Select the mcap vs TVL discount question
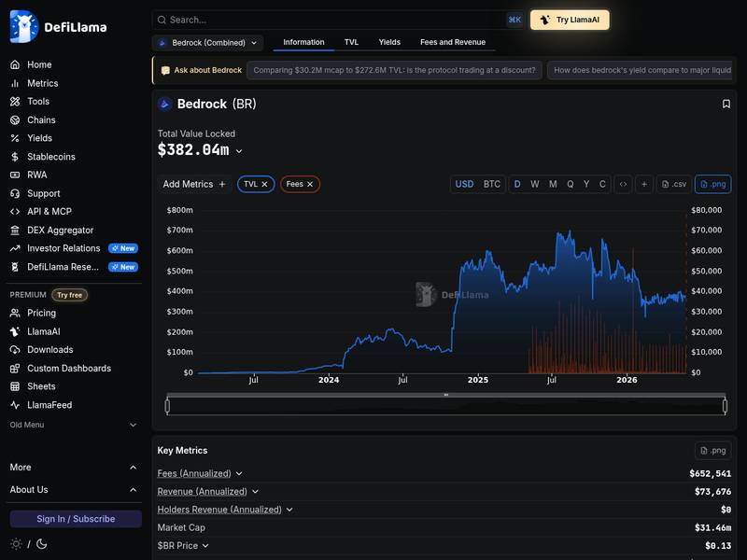The height and width of the screenshot is (560, 747). [394, 71]
